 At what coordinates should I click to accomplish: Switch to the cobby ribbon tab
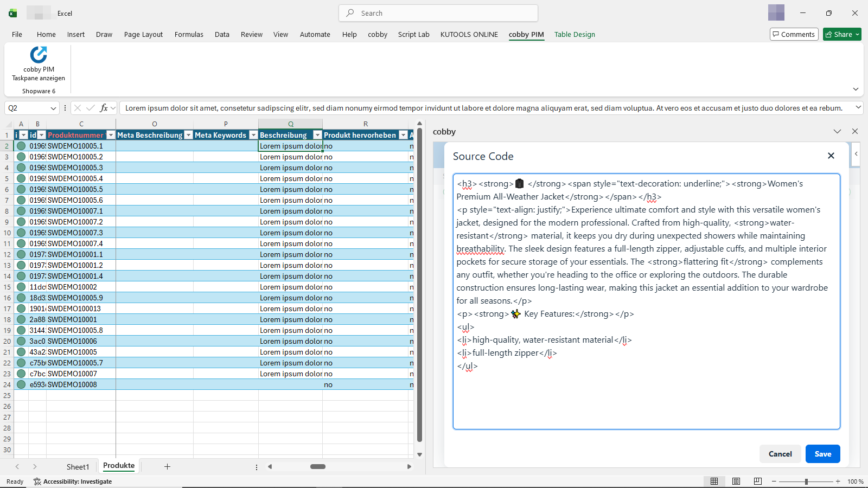click(378, 34)
